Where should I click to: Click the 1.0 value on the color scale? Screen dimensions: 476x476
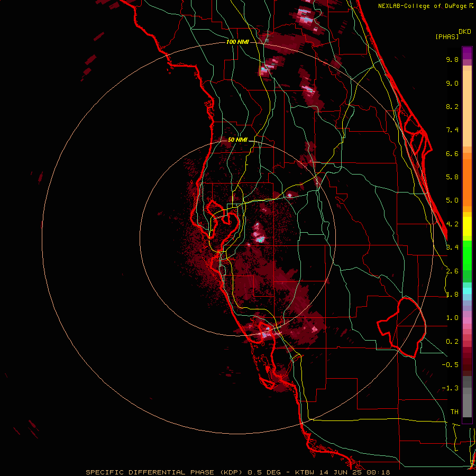click(452, 318)
